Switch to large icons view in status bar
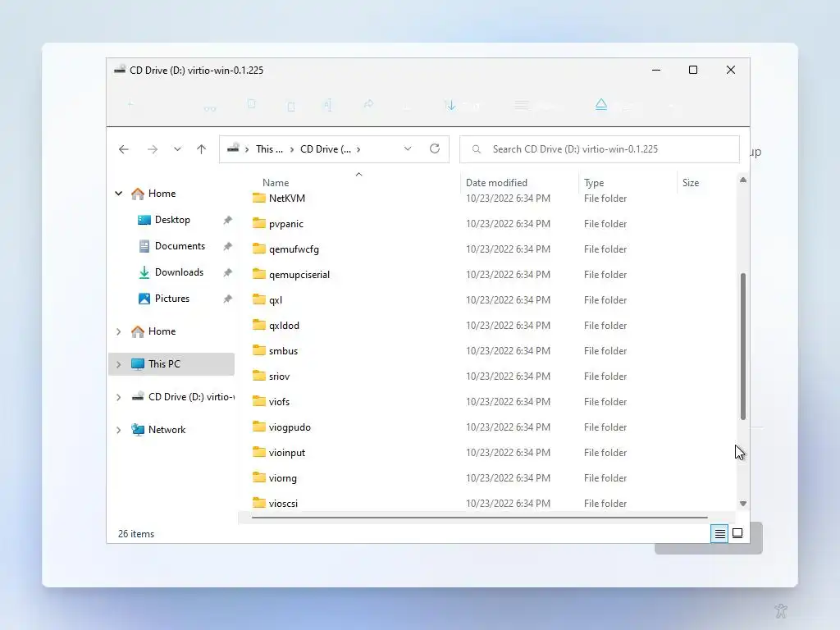 [737, 533]
